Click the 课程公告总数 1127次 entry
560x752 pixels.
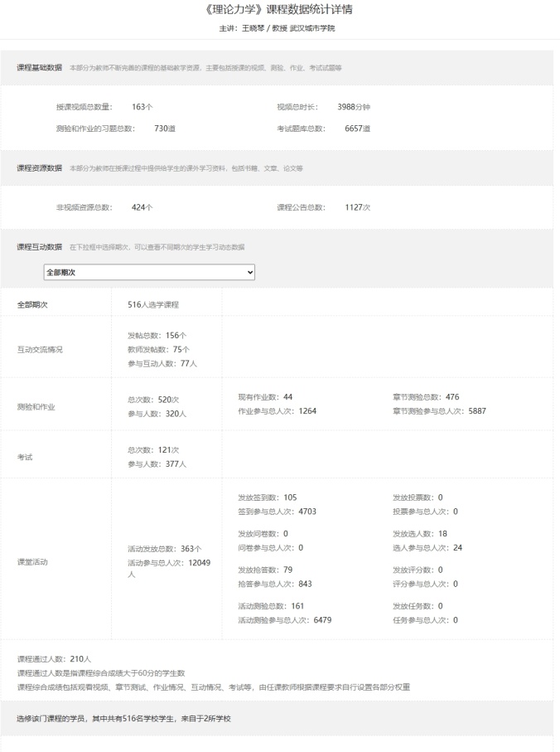click(x=323, y=207)
